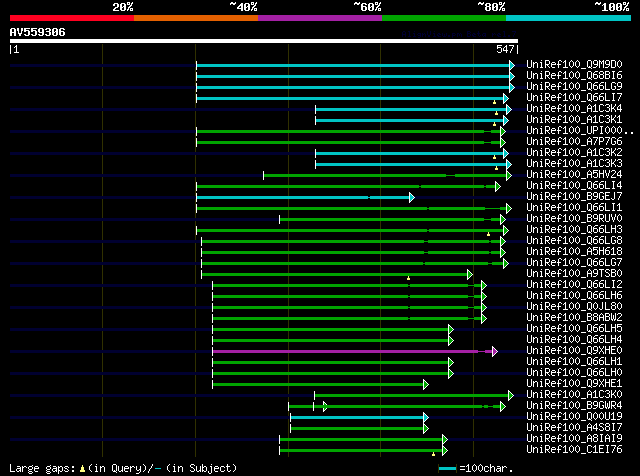Select the purple ~60% identity legend segment
Image resolution: width=640 pixels, height=476 pixels.
tap(320, 18)
